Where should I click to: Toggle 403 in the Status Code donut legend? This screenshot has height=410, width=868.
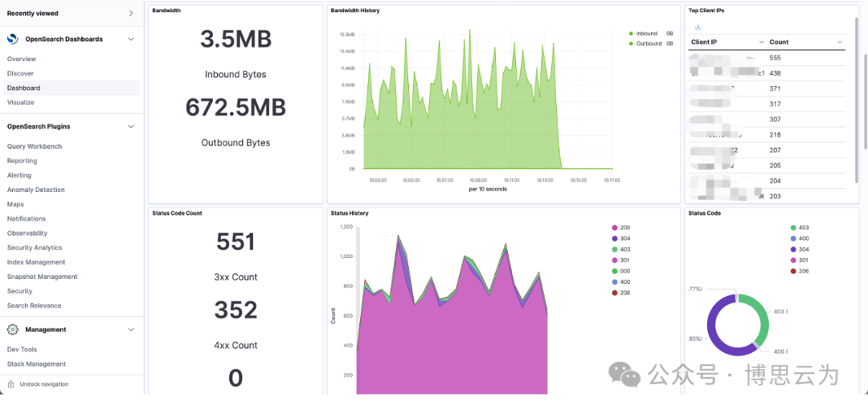click(800, 228)
